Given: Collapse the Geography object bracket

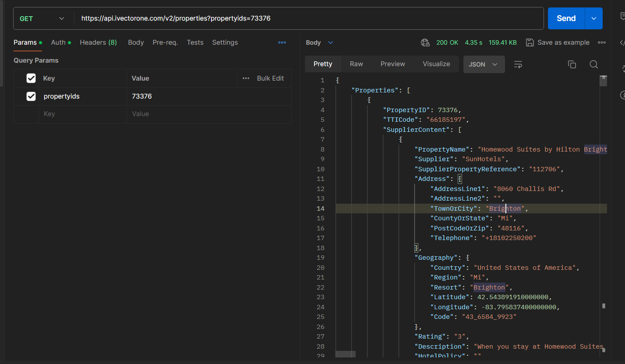Looking at the screenshot, I should [468, 258].
